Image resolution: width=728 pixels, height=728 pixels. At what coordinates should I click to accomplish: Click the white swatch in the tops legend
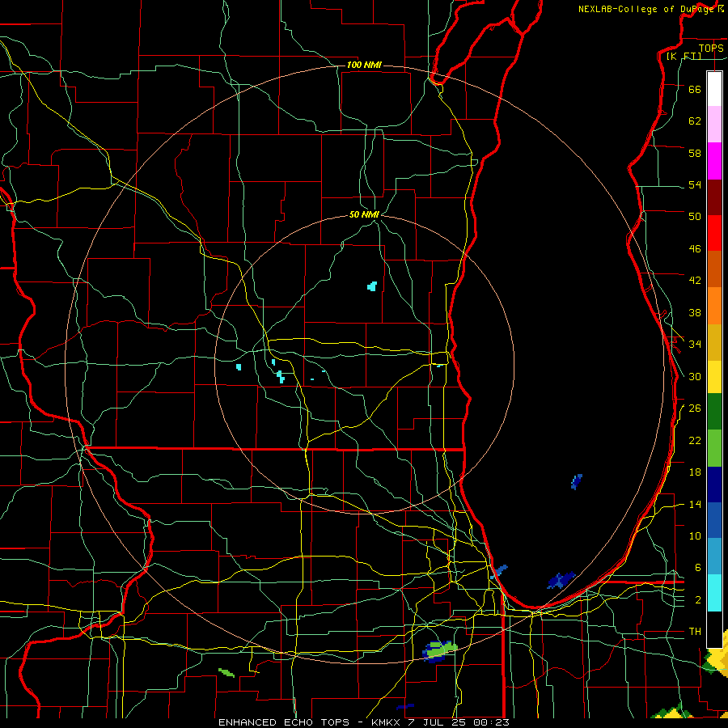point(714,89)
